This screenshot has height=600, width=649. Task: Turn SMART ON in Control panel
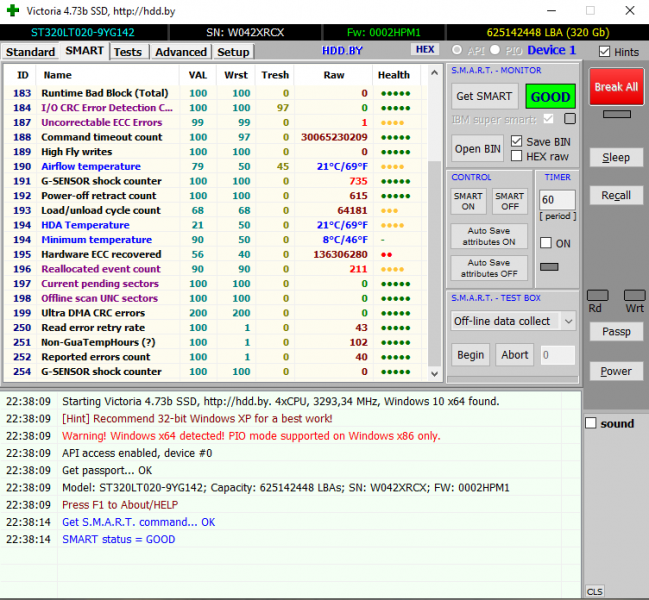pyautogui.click(x=467, y=201)
